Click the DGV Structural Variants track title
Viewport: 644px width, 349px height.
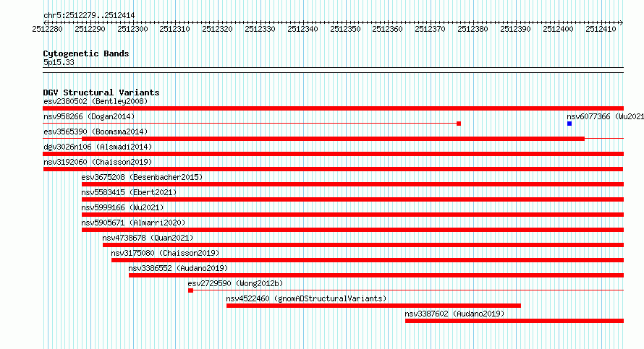(x=101, y=92)
